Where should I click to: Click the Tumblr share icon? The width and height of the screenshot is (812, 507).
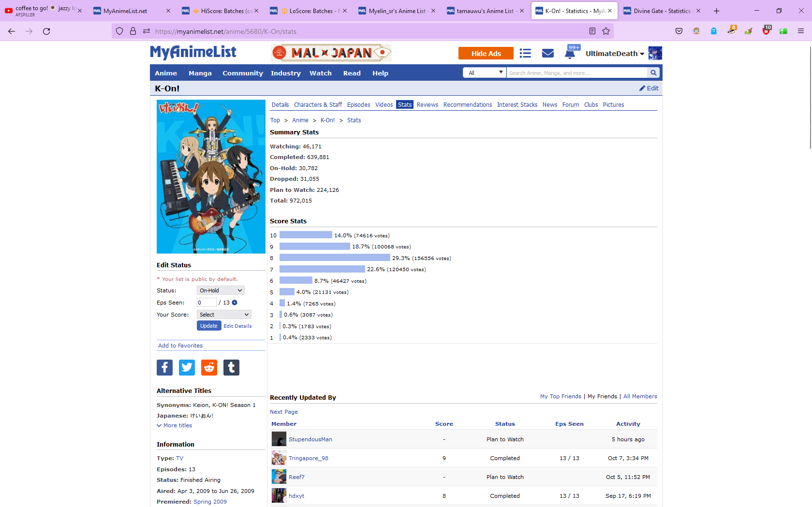point(231,367)
